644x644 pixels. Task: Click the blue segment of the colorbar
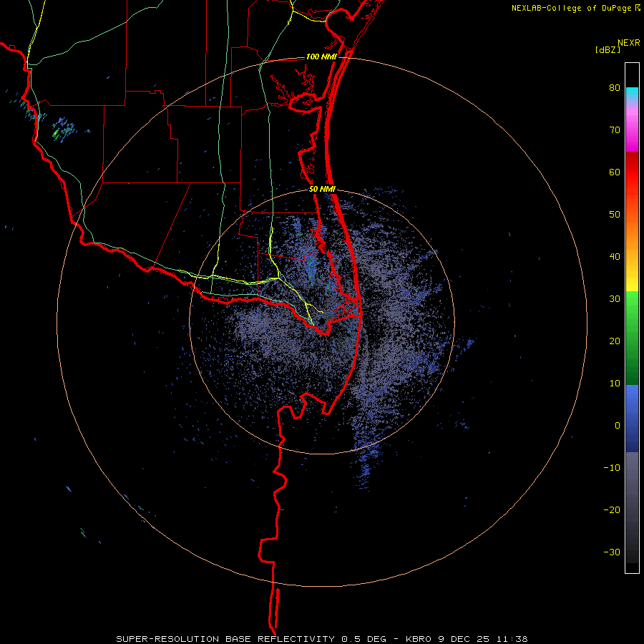pyautogui.click(x=632, y=419)
